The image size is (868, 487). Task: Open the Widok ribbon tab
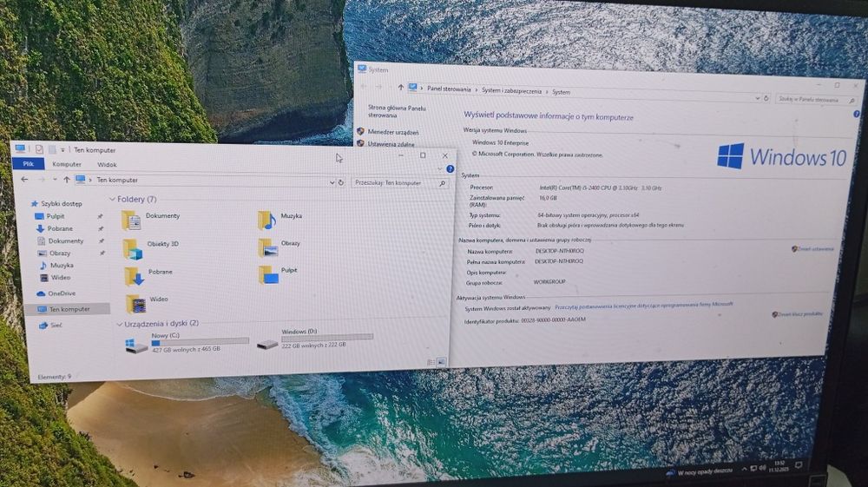107,165
